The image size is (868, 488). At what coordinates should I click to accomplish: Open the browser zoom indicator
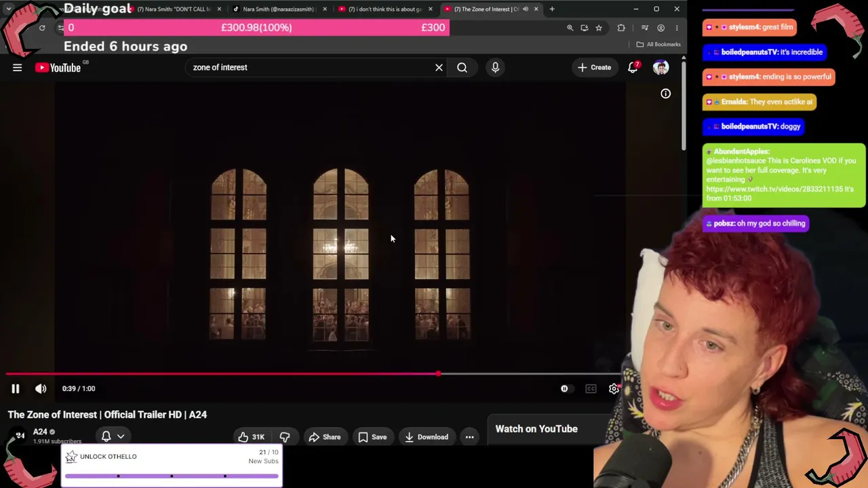[x=570, y=28]
